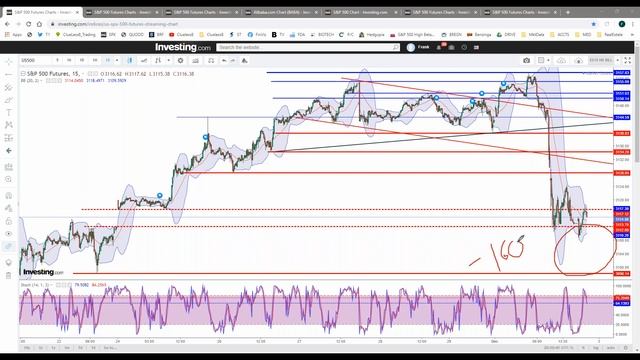Expand the time interval dropdown arrow
The width and height of the screenshot is (640, 360).
point(117,60)
